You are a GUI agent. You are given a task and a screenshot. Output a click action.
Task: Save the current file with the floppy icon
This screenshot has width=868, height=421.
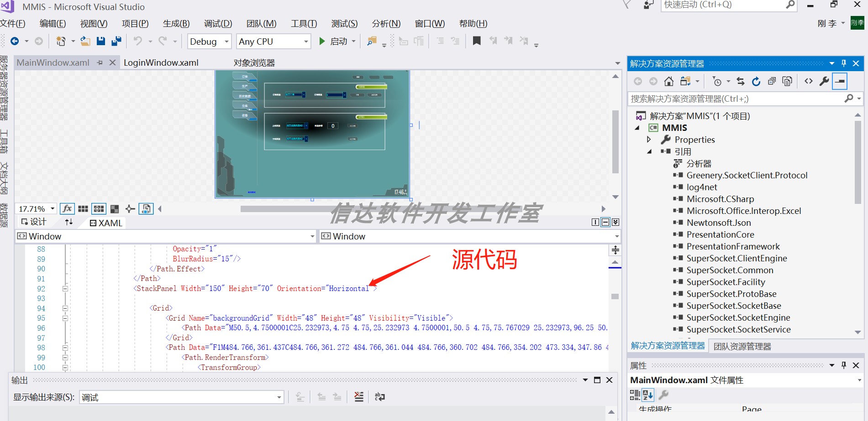(x=101, y=41)
